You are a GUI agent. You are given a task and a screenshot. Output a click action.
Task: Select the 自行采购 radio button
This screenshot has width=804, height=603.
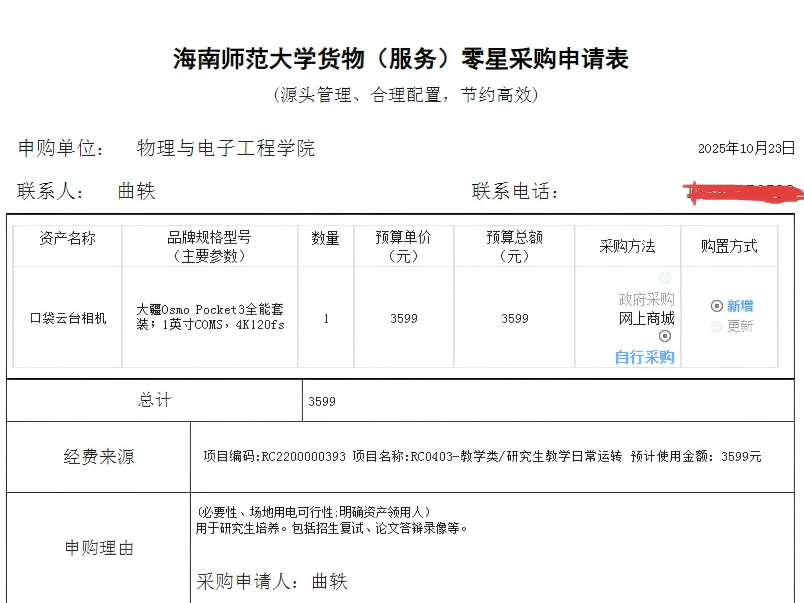pyautogui.click(x=665, y=337)
